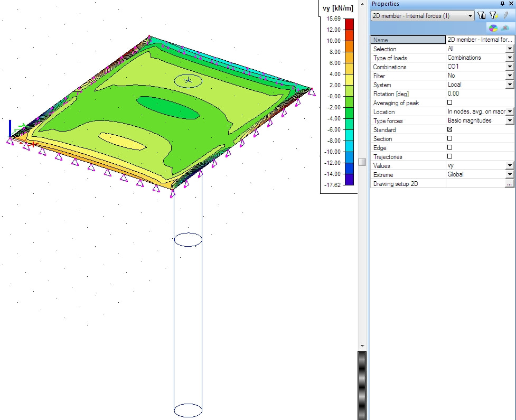Viewport: 516px width, 420px height.
Task: Open Drawing setup 2D via ellipsis button
Action: 510,183
